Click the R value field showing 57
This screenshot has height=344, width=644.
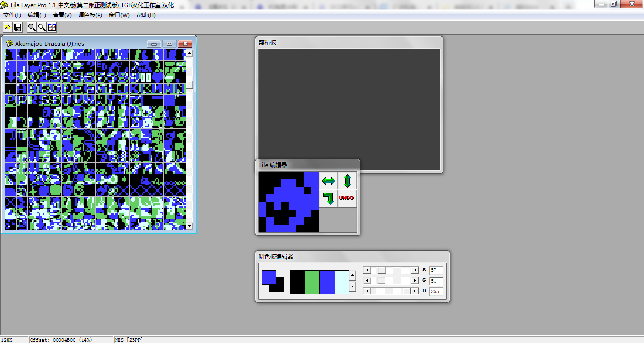pyautogui.click(x=436, y=270)
